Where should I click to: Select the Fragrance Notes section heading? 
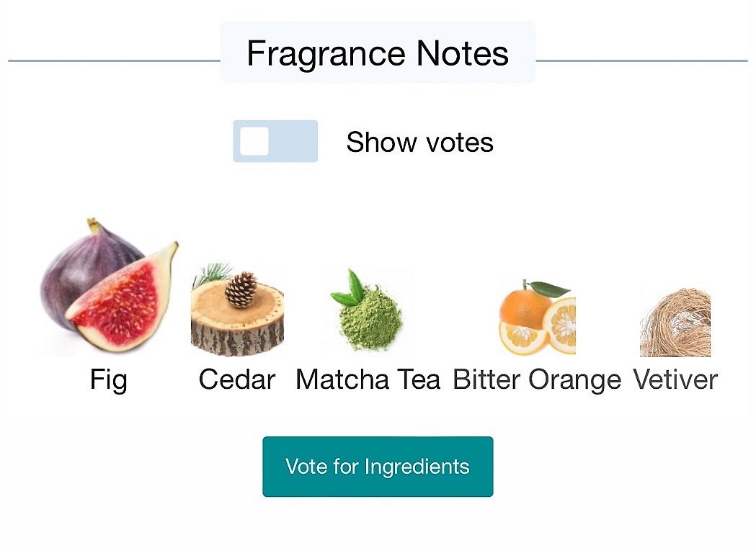[378, 53]
